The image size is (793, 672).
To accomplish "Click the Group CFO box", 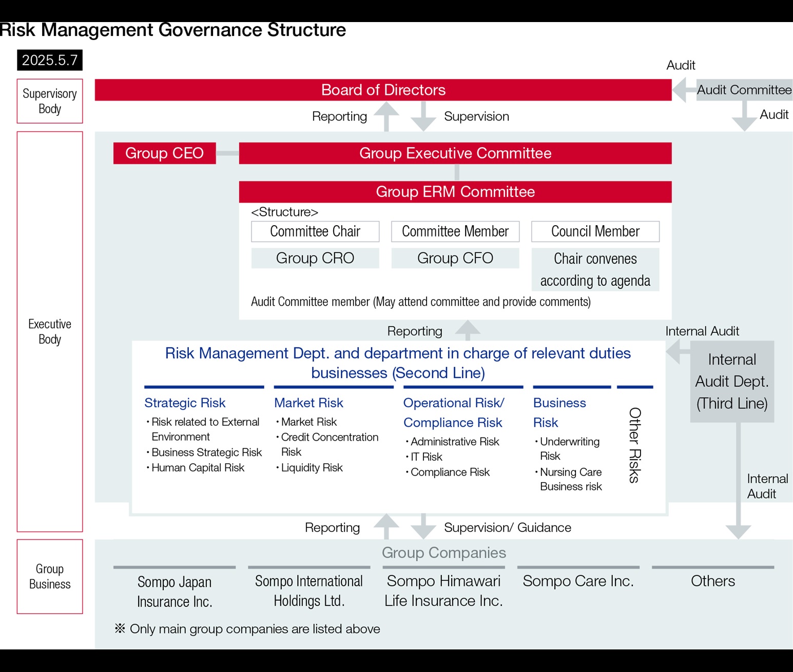I will click(455, 258).
